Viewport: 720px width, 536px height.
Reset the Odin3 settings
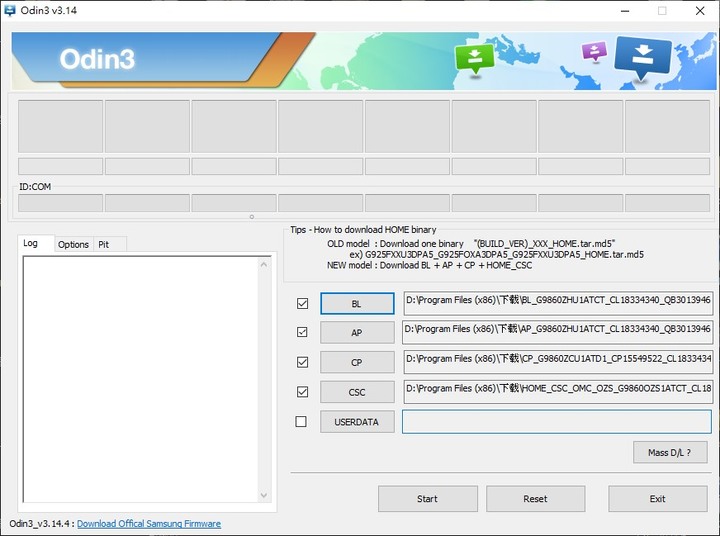click(x=535, y=499)
